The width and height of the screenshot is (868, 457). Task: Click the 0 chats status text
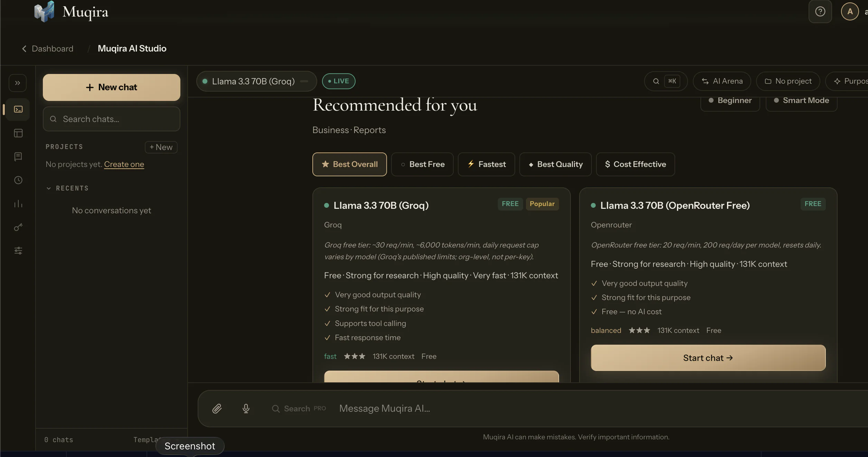click(x=58, y=440)
